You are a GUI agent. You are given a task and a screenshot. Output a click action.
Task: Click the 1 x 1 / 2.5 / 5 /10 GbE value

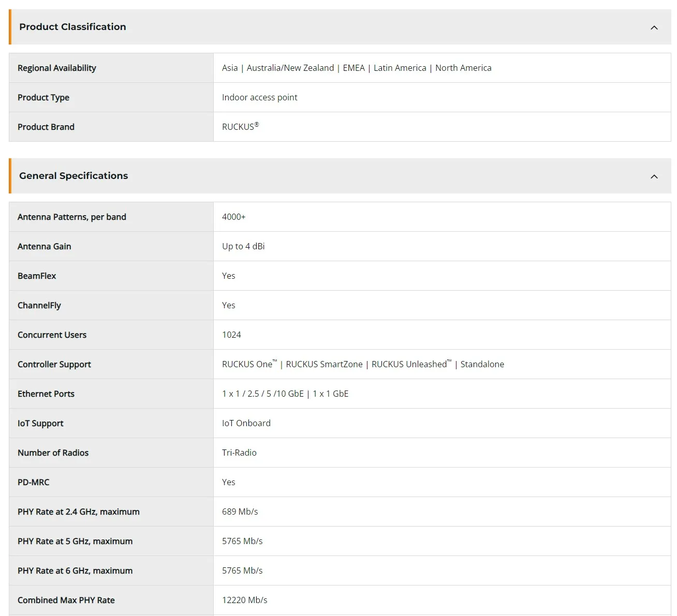point(263,394)
